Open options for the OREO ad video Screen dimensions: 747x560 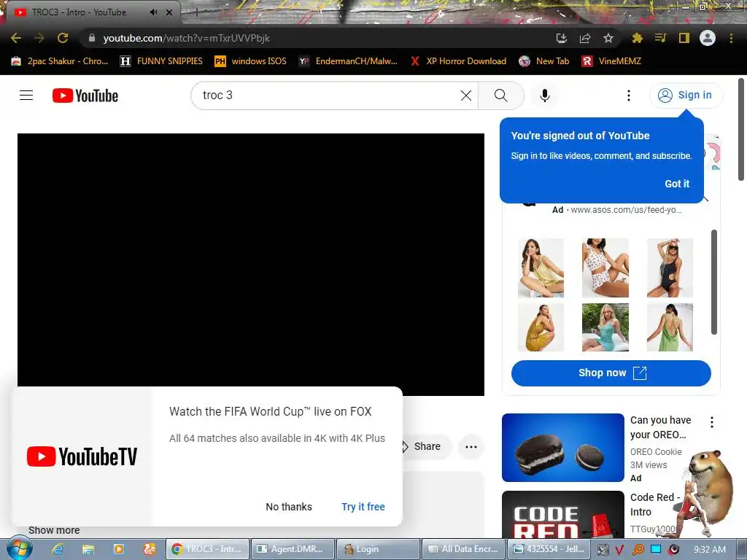[712, 422]
